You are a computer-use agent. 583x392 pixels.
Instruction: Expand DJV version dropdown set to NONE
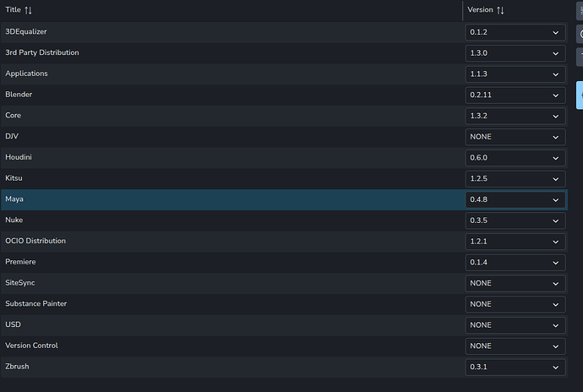click(x=515, y=137)
